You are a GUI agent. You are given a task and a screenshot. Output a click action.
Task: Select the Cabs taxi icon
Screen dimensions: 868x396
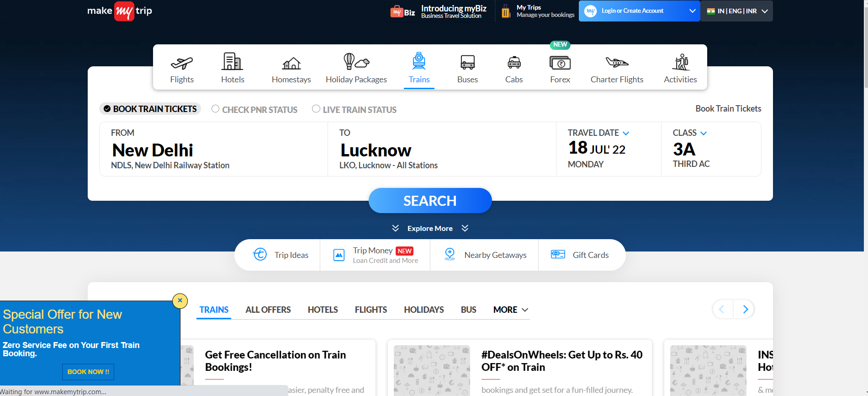tap(514, 62)
